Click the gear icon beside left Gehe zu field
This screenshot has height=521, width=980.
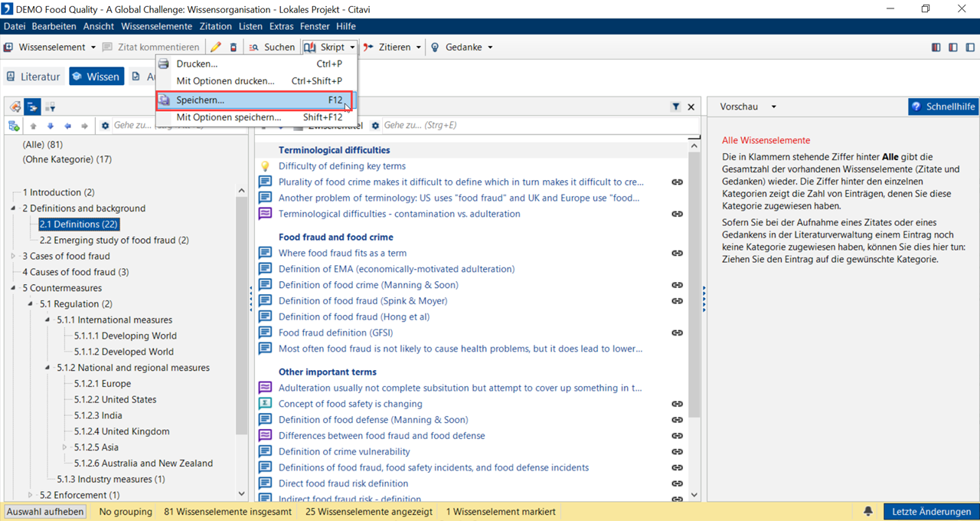point(105,126)
